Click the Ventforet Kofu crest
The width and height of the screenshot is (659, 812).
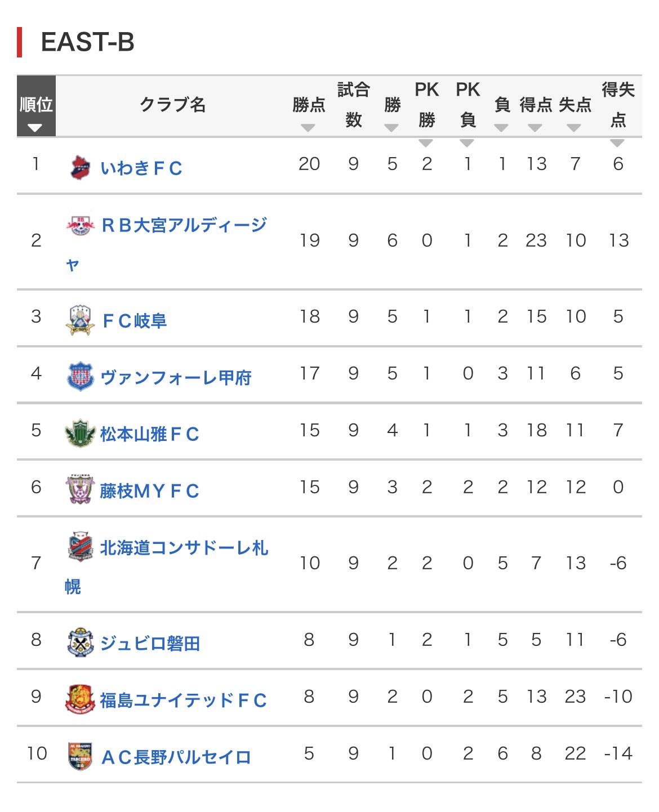pyautogui.click(x=80, y=377)
